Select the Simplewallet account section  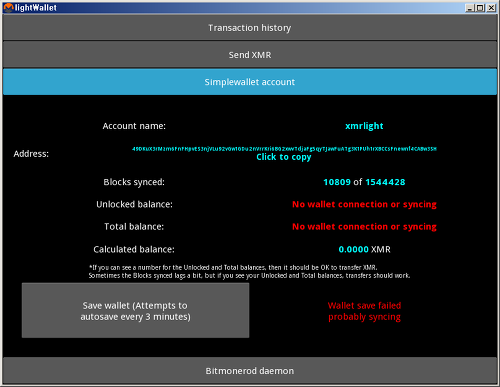coord(250,82)
